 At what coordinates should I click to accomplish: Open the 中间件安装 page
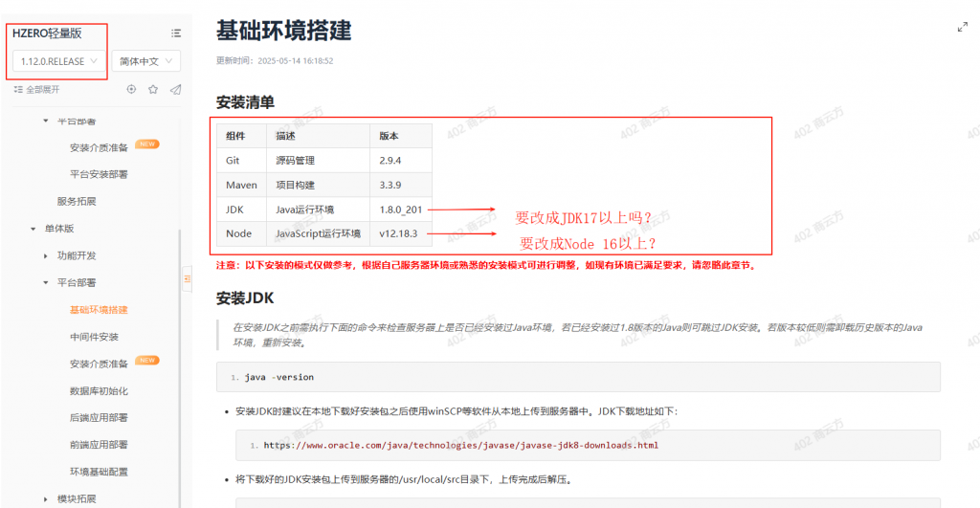94,337
